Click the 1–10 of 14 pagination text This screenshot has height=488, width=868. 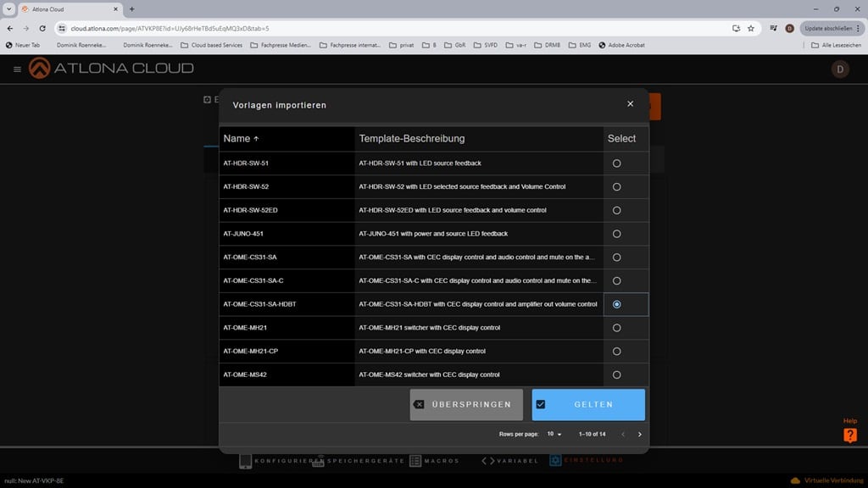click(592, 435)
